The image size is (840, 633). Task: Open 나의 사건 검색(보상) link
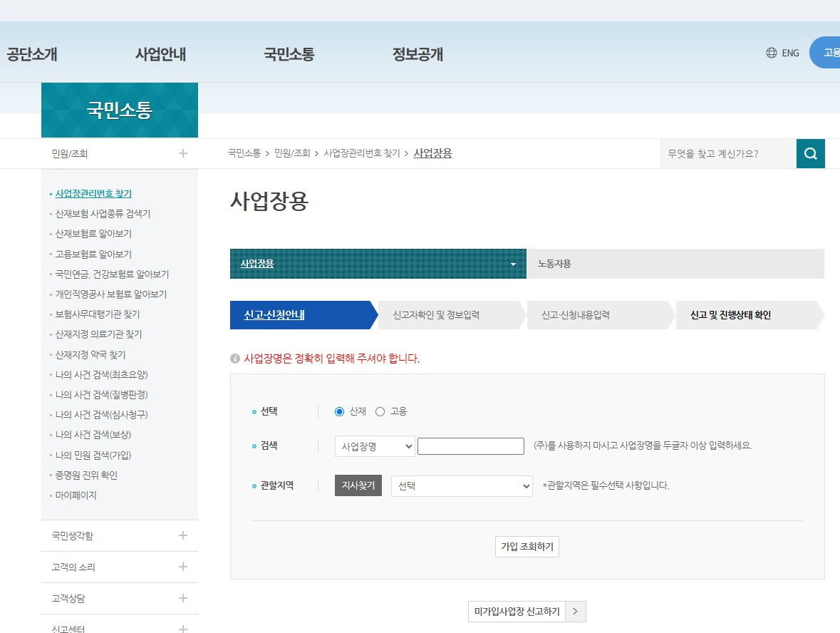click(93, 435)
